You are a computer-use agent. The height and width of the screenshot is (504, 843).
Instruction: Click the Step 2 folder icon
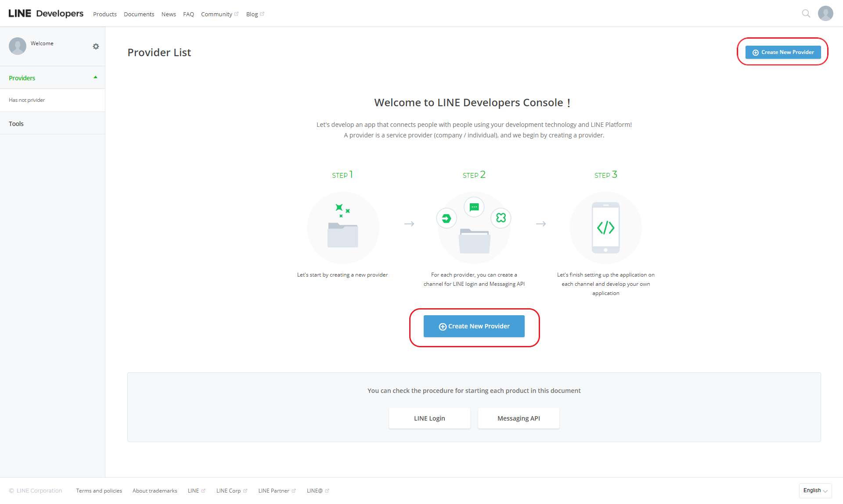click(x=474, y=241)
